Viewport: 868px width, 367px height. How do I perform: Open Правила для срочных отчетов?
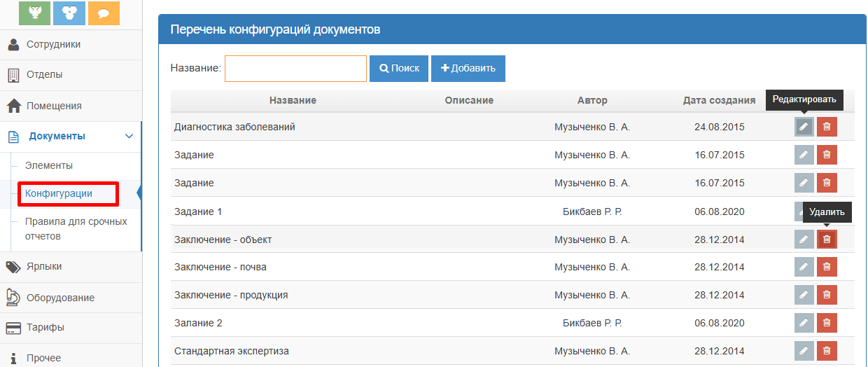pyautogui.click(x=76, y=229)
